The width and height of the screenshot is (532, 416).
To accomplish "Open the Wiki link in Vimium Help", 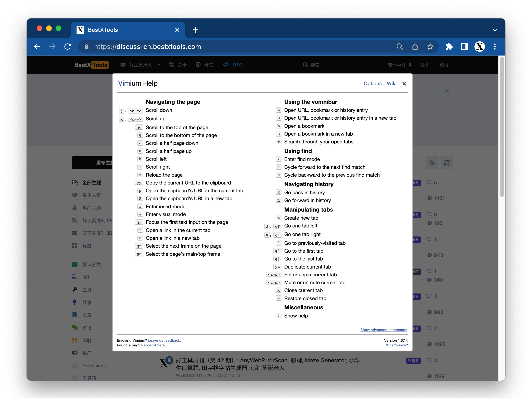I will pos(391,83).
